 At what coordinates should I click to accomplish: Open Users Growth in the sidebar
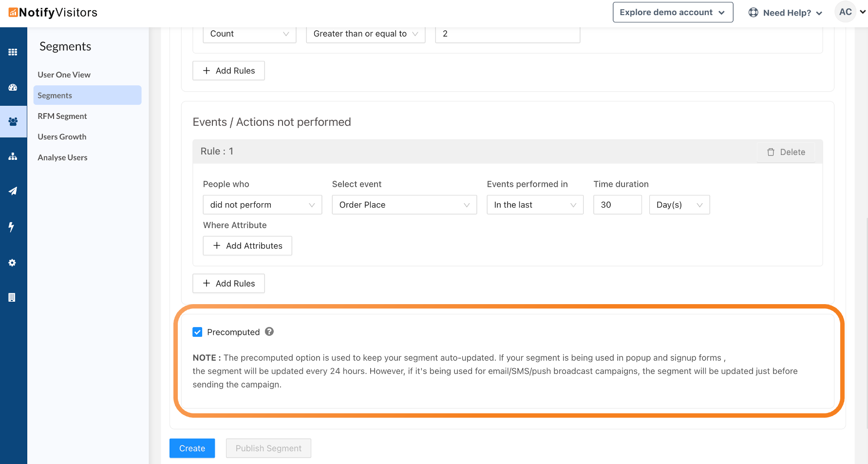coord(62,137)
